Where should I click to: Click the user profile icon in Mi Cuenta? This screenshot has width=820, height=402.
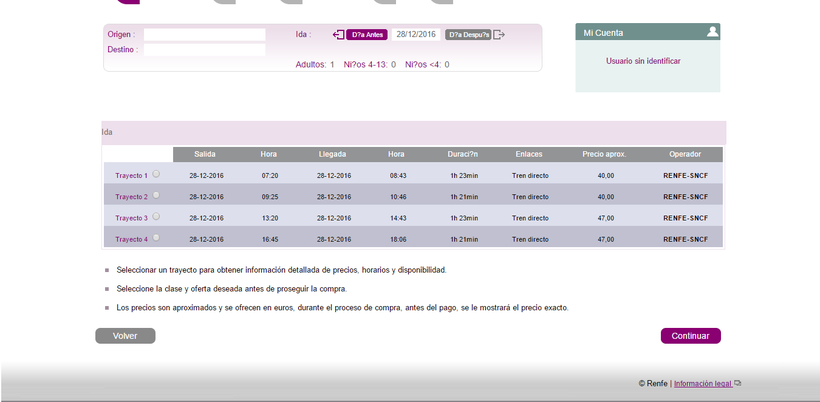[x=712, y=32]
